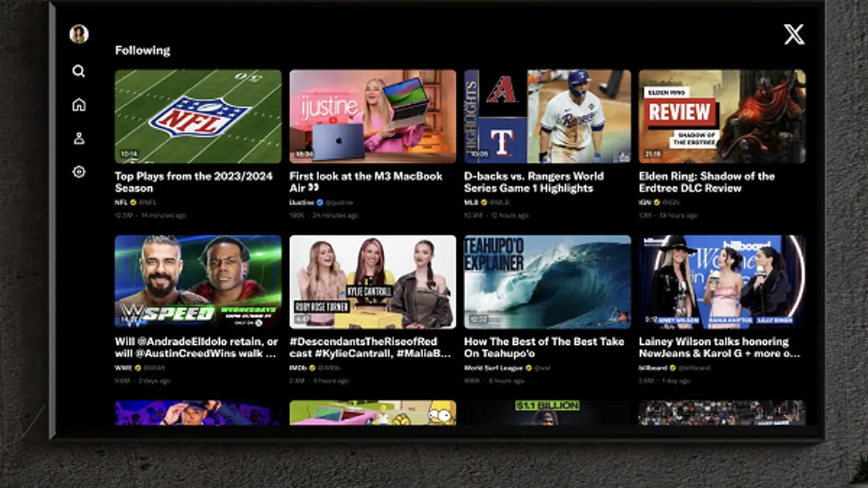Open Settings gear icon in the sidebar

(79, 172)
